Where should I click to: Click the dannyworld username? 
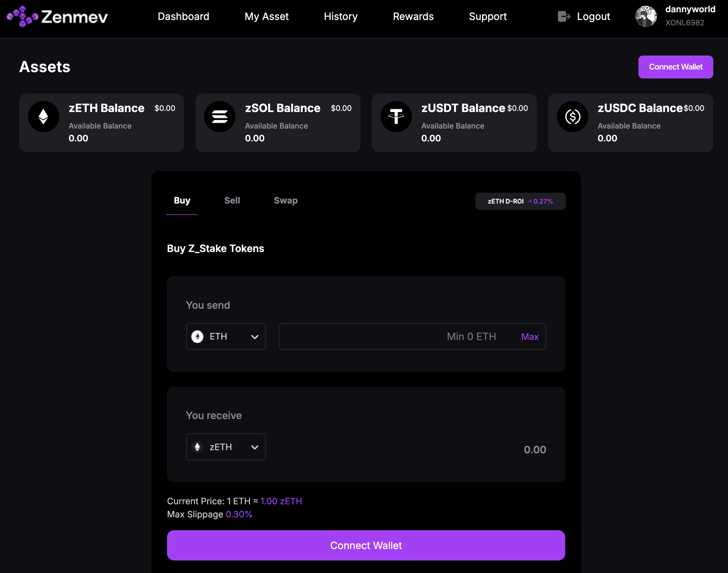[x=690, y=9]
